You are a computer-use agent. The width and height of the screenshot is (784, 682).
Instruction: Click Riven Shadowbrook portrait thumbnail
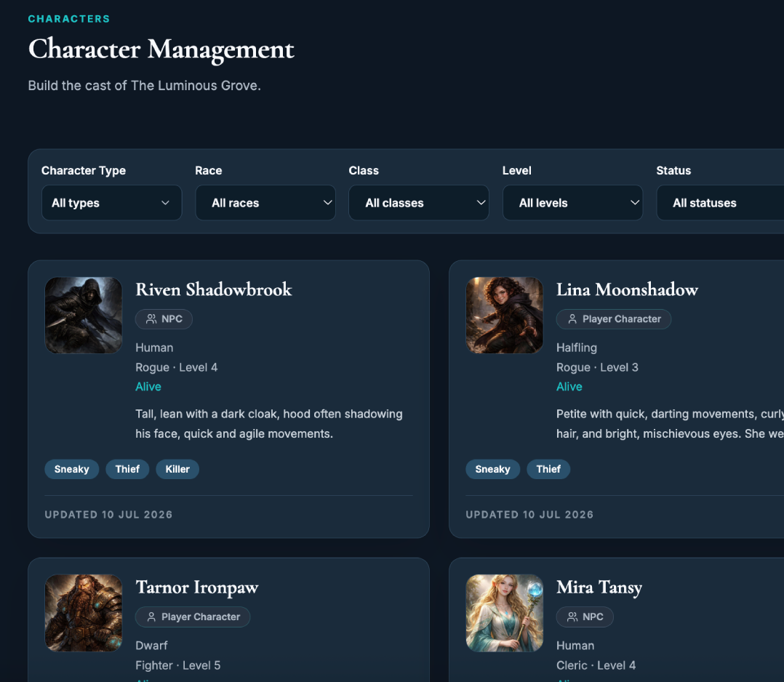84,315
